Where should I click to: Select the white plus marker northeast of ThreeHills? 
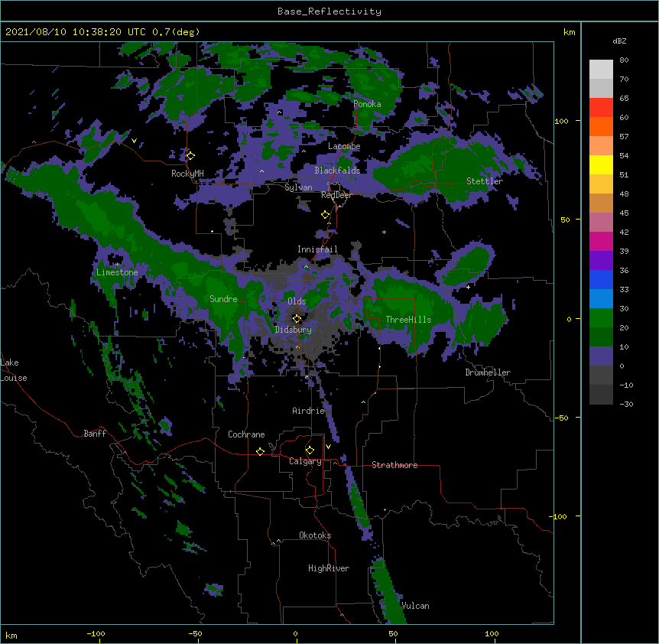click(468, 287)
